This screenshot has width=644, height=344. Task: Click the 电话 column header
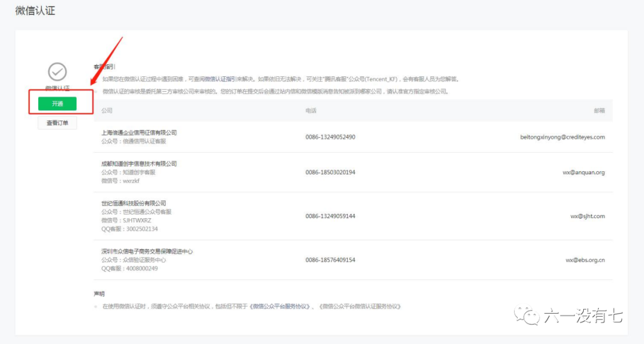click(311, 110)
